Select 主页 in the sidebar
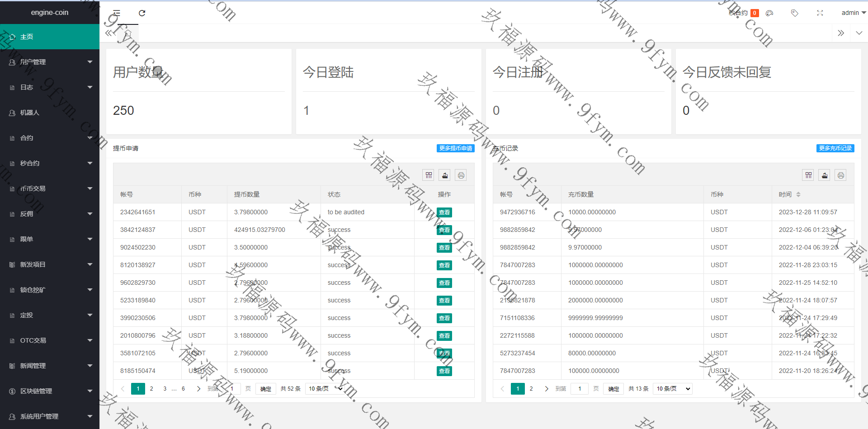868x429 pixels. [x=50, y=37]
